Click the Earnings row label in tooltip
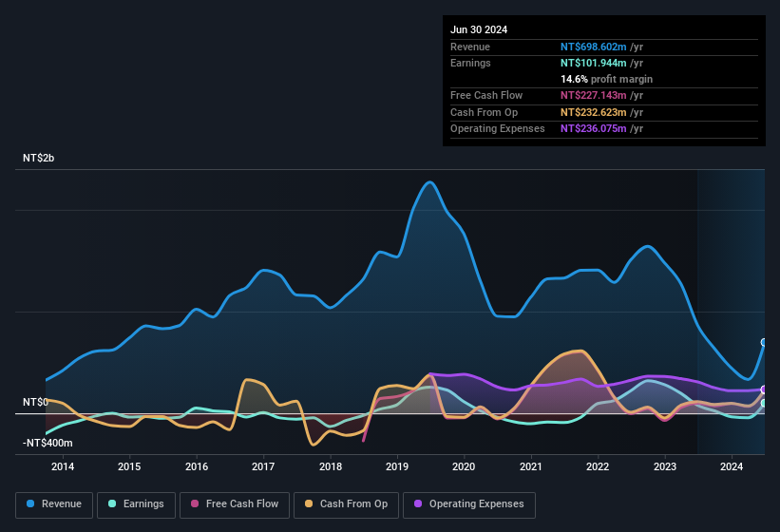Image resolution: width=780 pixels, height=532 pixels. click(x=470, y=63)
